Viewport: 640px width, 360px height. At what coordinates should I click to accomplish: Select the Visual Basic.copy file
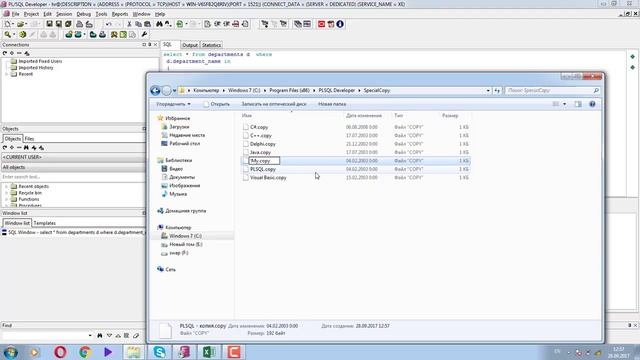(x=268, y=178)
